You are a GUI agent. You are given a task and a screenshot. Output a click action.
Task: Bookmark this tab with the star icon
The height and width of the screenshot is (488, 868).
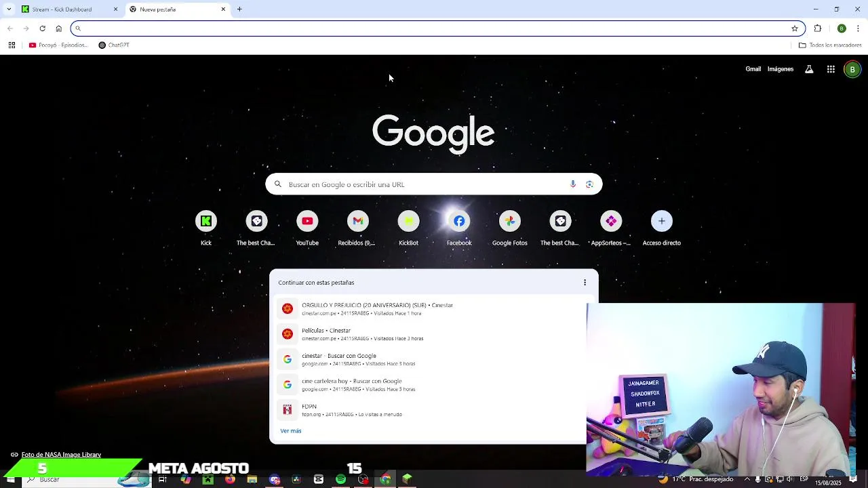(795, 28)
